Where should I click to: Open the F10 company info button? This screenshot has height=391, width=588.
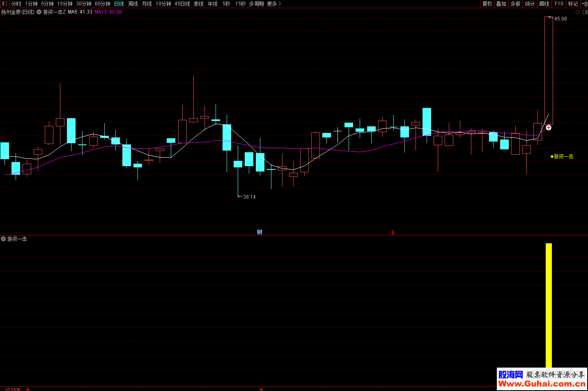559,4
